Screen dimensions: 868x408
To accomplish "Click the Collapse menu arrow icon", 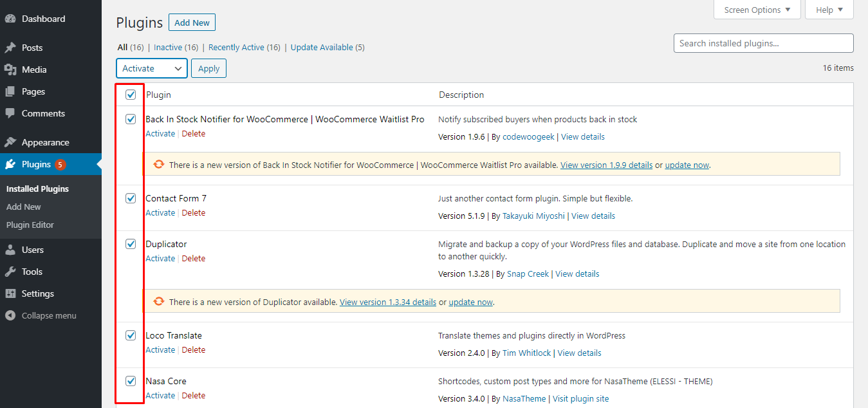I will point(10,315).
